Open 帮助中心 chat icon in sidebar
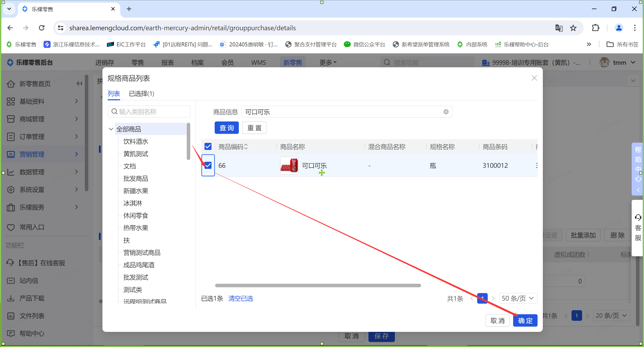644x347 pixels. click(x=11, y=333)
